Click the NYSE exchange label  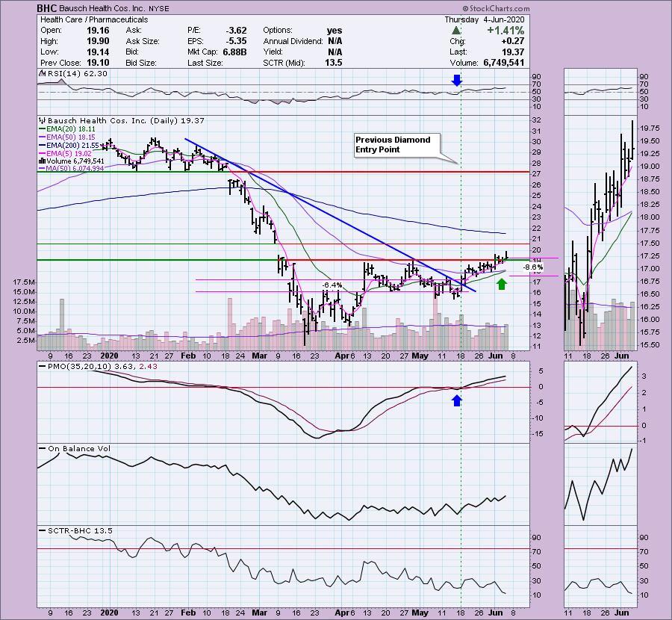click(159, 8)
